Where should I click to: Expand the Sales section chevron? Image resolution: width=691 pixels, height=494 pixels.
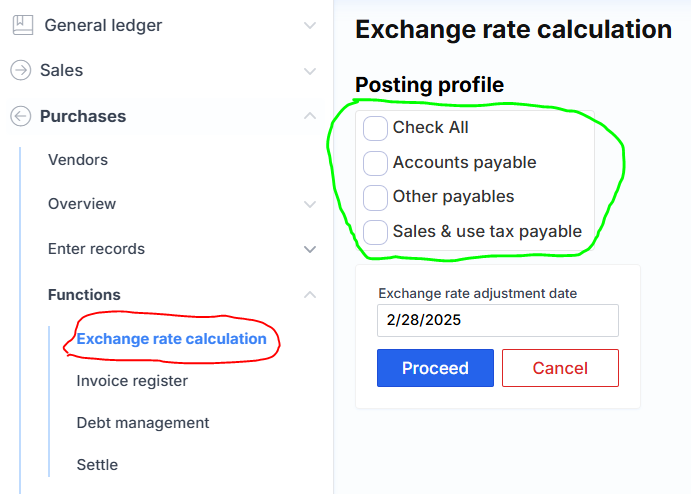[x=310, y=71]
